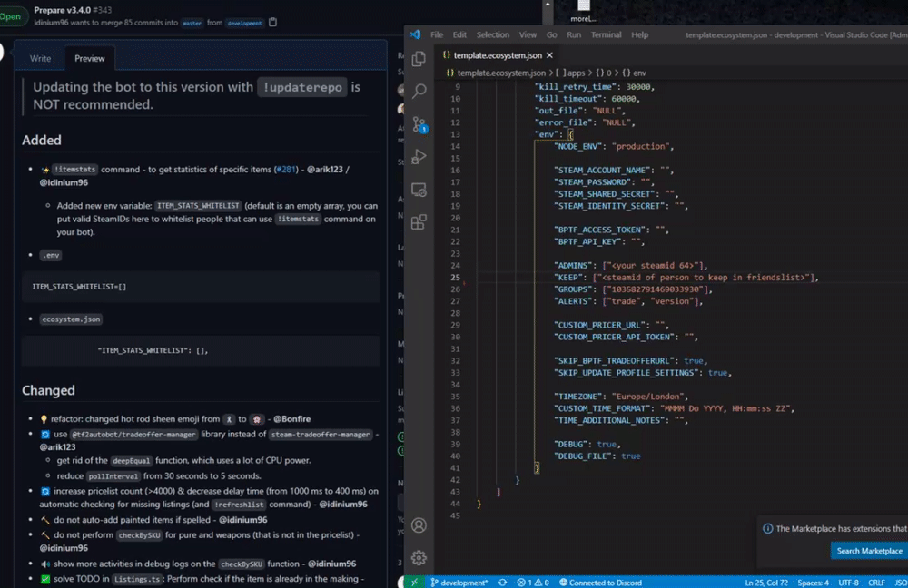Click template.ecosystem.json breadcrumb segment
Screen dimensions: 908x588
pyautogui.click(x=496, y=73)
